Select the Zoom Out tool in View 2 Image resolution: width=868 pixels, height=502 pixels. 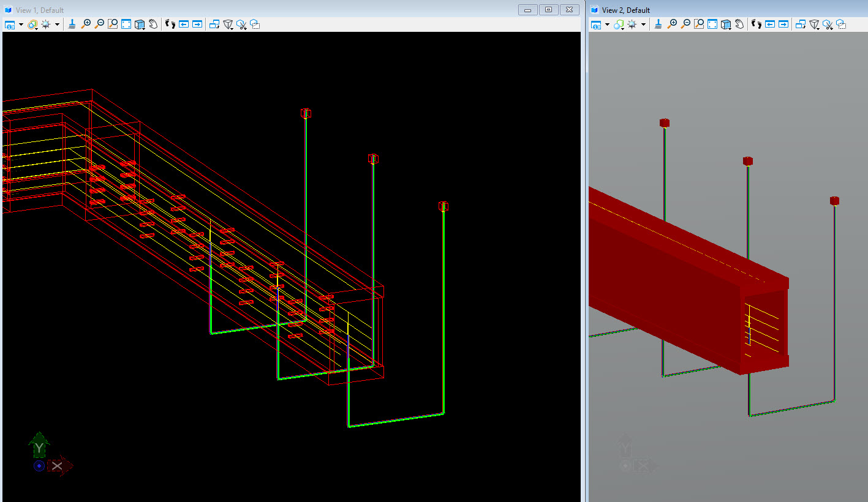685,24
